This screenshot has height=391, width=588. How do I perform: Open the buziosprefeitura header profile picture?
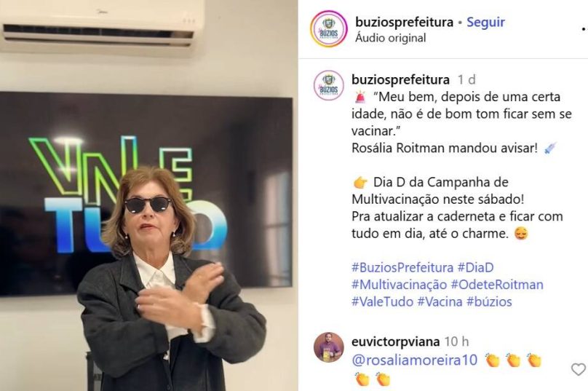pos(329,29)
